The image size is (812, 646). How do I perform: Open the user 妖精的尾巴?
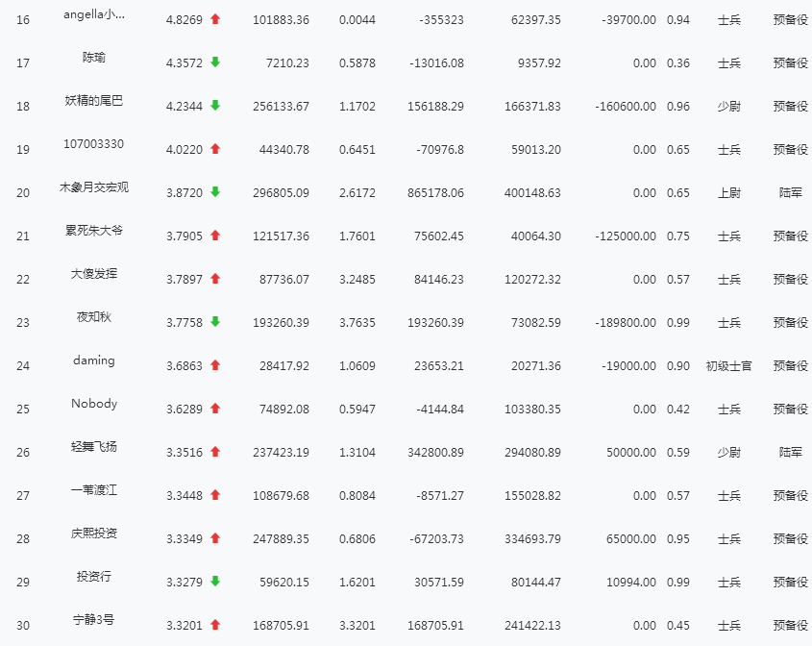[94, 101]
